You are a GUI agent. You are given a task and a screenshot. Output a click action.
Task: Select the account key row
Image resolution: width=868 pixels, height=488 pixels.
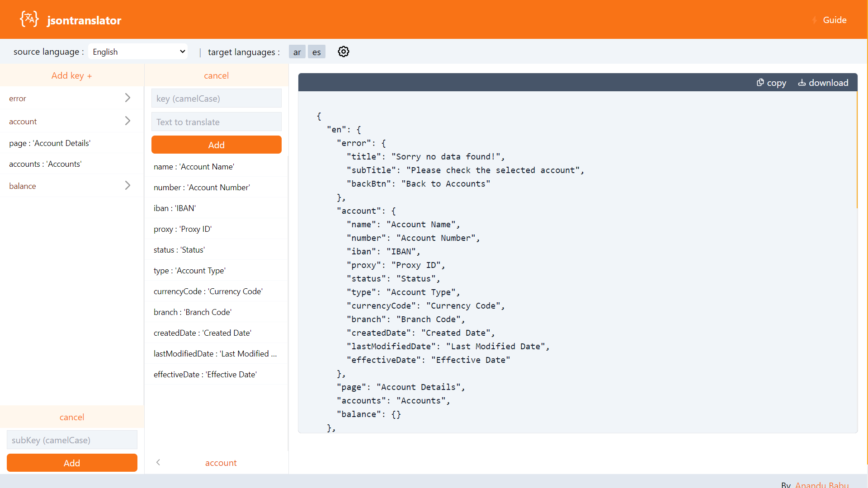click(x=72, y=121)
